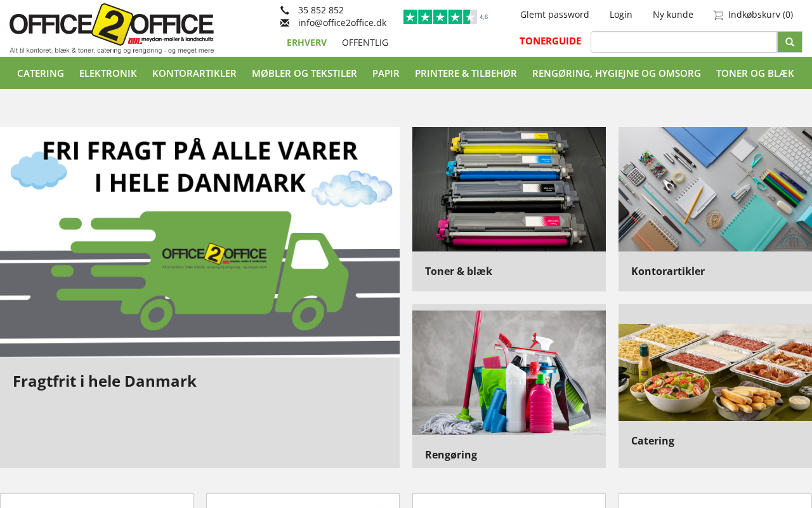Expand the Kontorartikler menu
This screenshot has width=812, height=508.
[x=194, y=73]
